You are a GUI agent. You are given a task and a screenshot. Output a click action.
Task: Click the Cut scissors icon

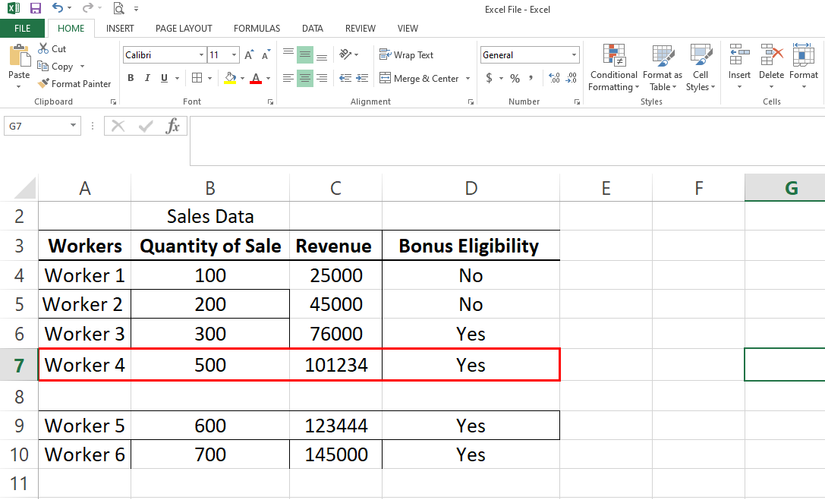[43, 49]
